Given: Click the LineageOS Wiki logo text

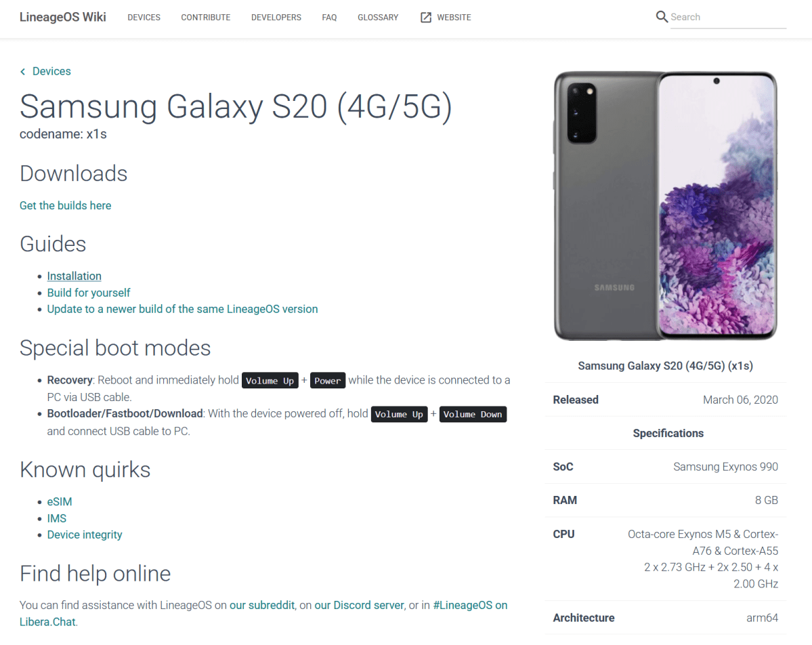Looking at the screenshot, I should tap(62, 17).
